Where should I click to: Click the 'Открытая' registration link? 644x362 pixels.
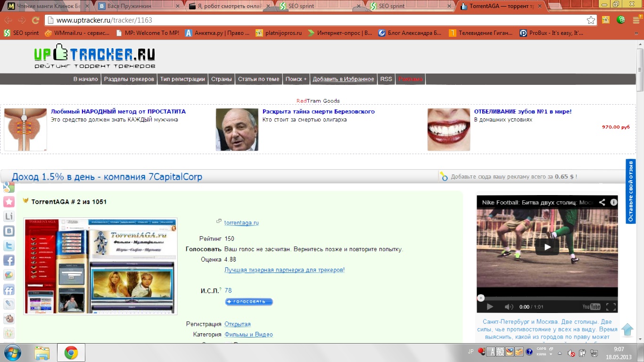[238, 324]
